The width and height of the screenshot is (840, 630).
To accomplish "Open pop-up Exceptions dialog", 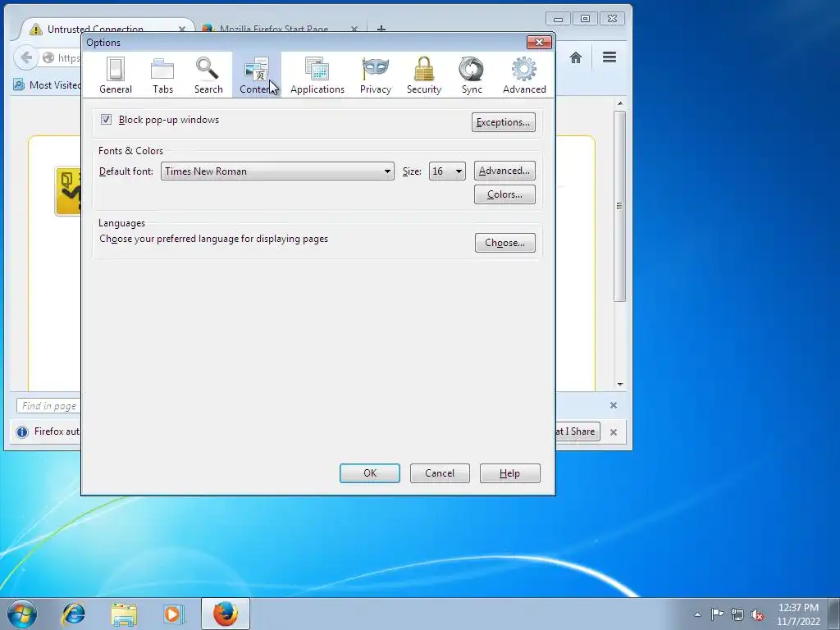I will point(503,122).
